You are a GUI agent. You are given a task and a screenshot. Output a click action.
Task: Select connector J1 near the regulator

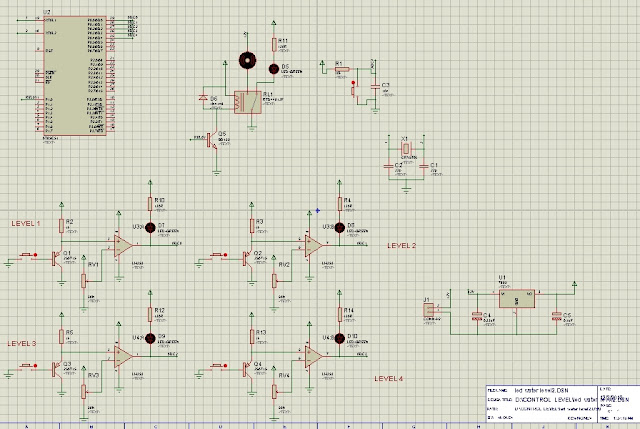429,311
